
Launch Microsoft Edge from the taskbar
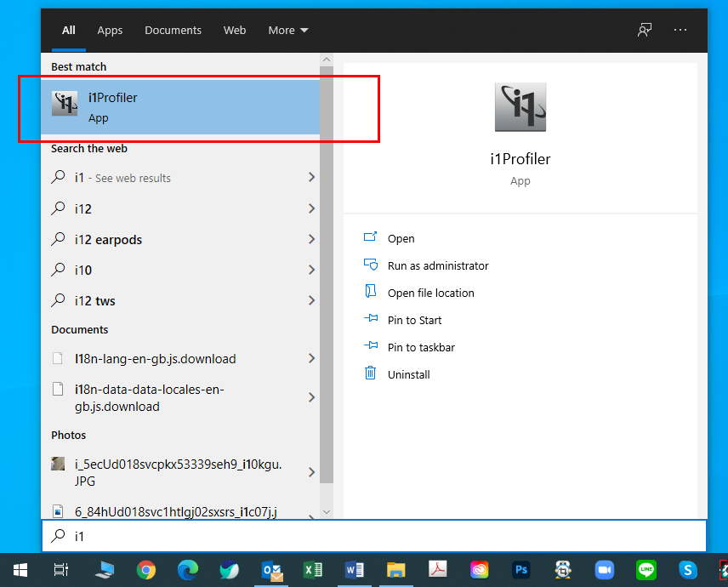point(188,570)
